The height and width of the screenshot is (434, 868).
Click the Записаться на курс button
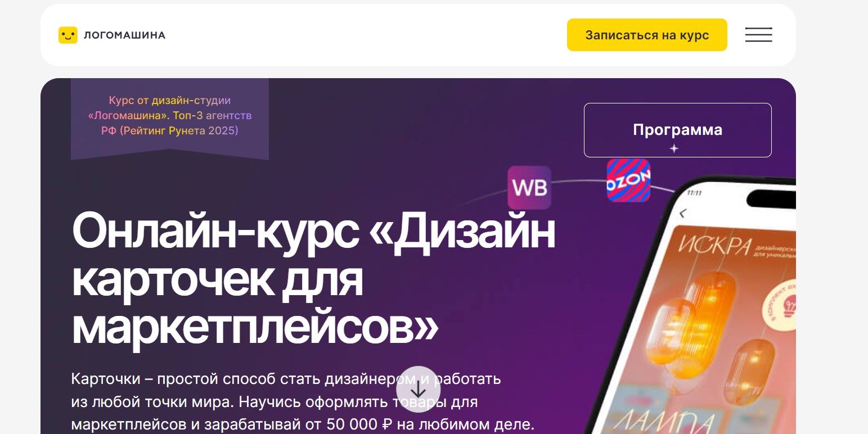[647, 35]
